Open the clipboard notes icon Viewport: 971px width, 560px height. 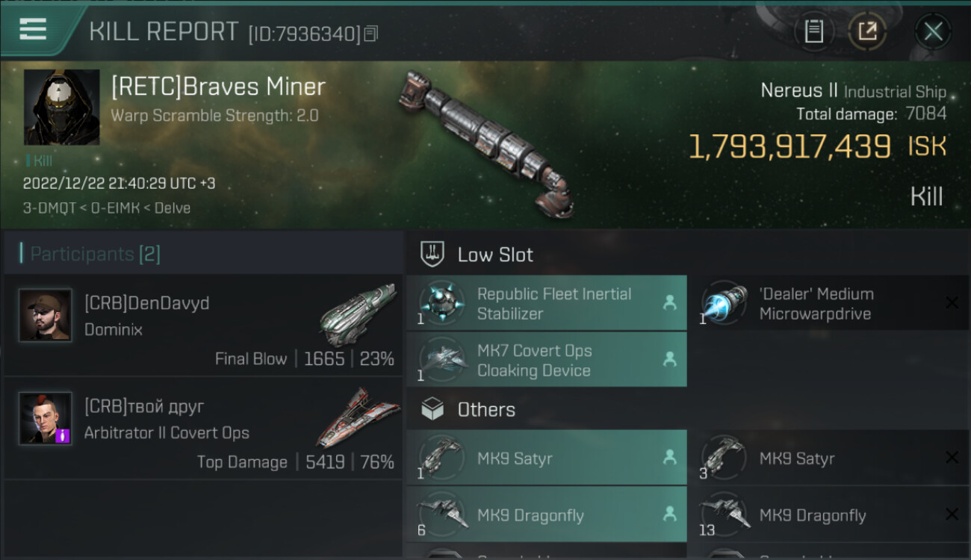click(813, 31)
